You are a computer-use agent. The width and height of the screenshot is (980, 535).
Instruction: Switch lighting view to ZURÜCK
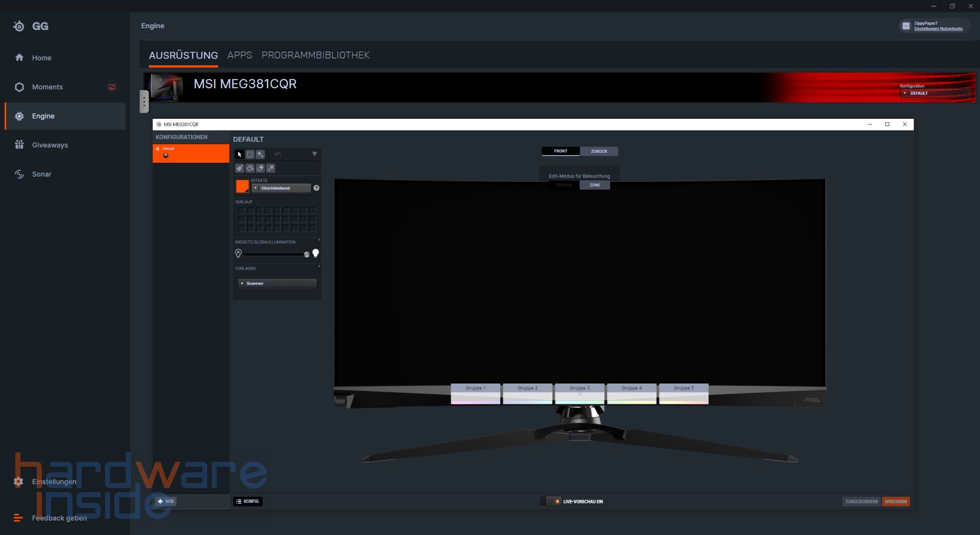point(599,151)
